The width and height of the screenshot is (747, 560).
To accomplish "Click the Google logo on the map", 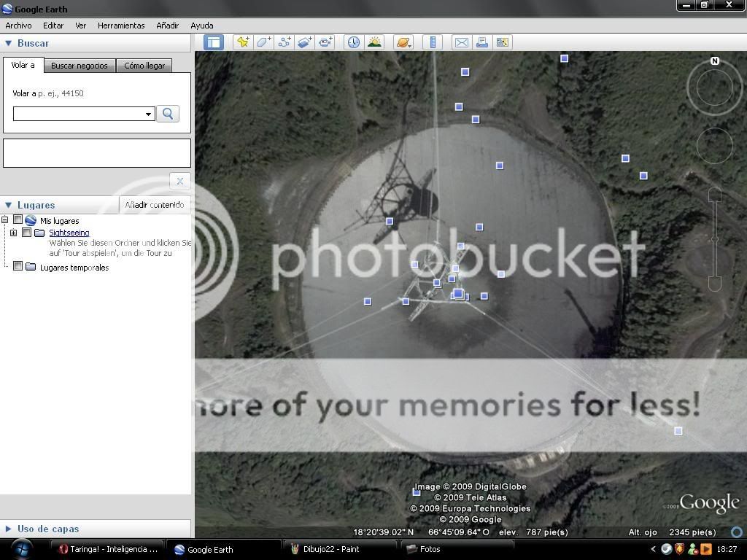I will point(709,503).
